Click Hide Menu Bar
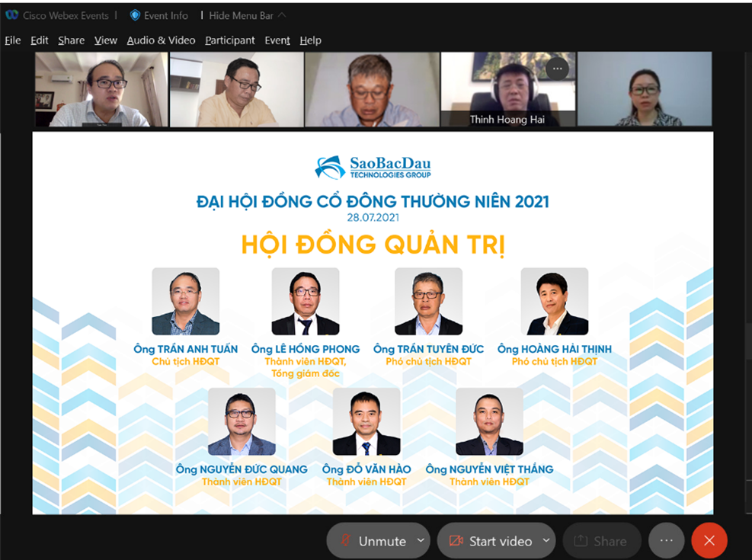The width and height of the screenshot is (752, 560). [241, 16]
